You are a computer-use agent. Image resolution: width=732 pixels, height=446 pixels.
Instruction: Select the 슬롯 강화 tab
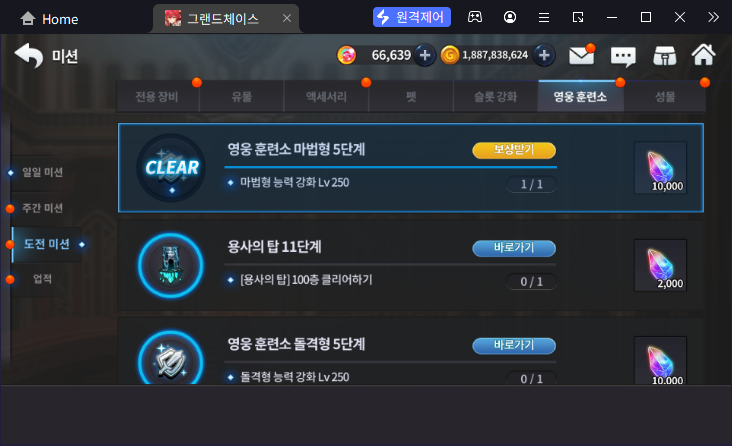click(x=495, y=97)
